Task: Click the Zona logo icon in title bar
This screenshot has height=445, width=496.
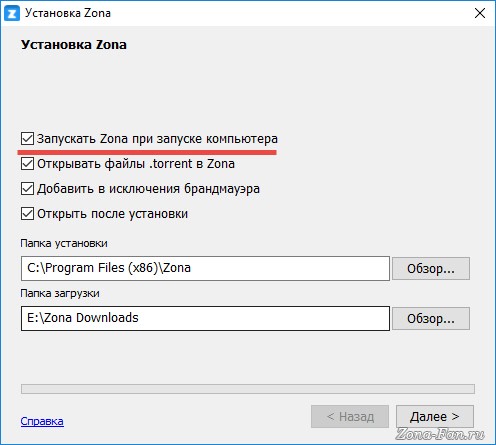Action: 12,13
